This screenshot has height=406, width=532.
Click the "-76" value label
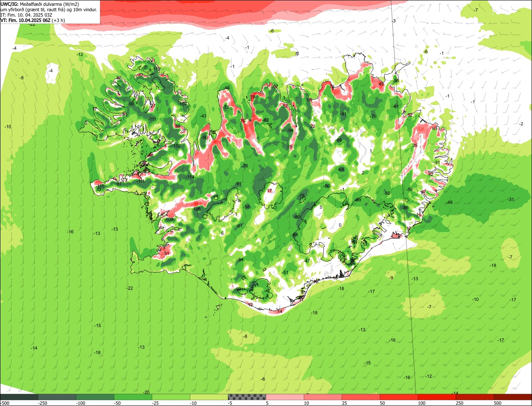click(244, 166)
